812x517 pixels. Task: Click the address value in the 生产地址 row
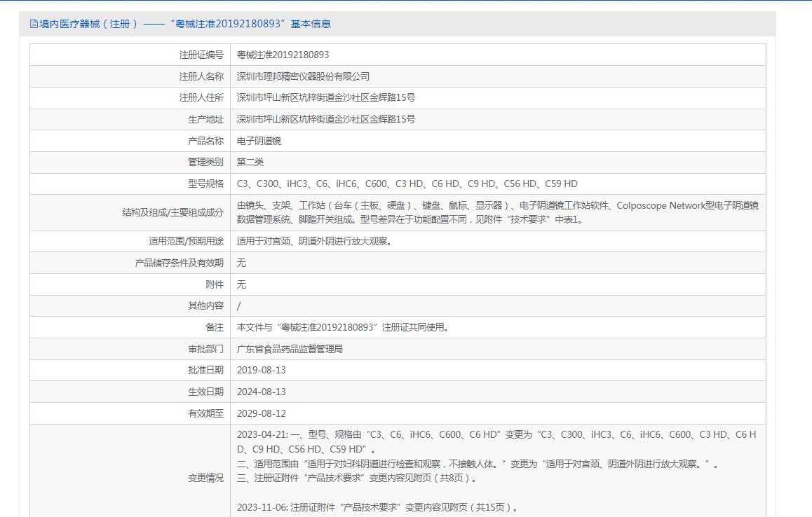click(325, 119)
